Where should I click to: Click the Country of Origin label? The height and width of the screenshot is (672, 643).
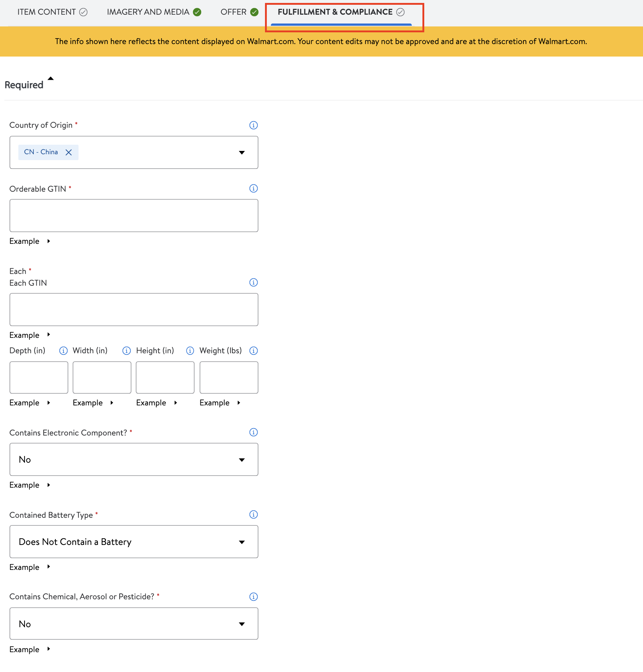41,125
